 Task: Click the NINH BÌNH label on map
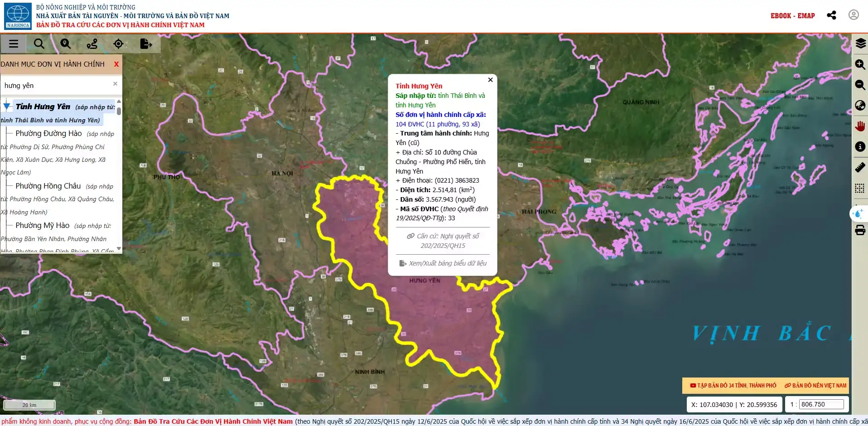370,372
